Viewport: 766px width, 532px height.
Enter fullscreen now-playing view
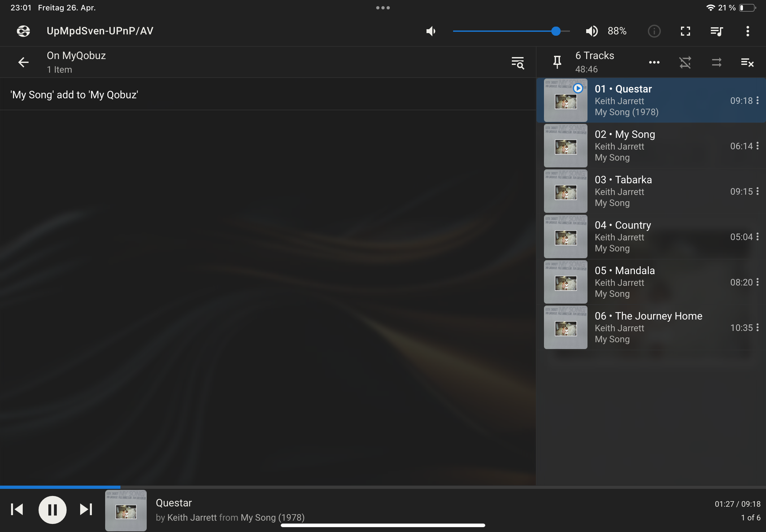pos(685,31)
